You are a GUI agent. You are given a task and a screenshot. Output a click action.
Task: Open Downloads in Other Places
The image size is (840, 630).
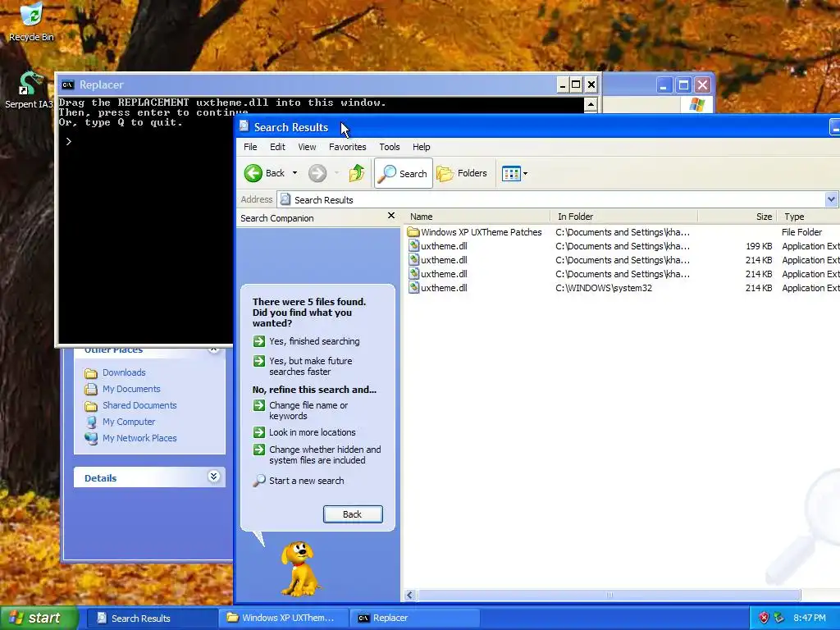[x=124, y=372]
